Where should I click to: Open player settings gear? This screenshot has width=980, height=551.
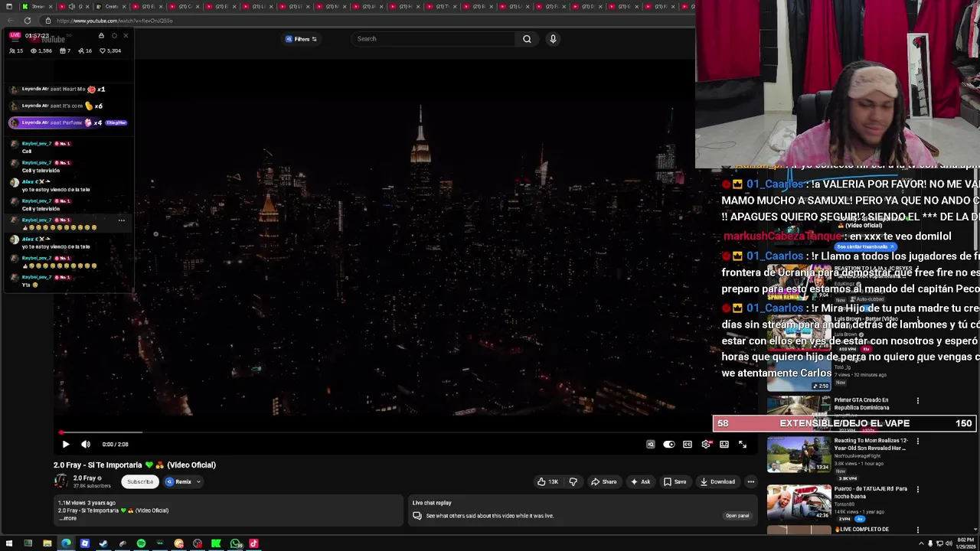pos(706,444)
